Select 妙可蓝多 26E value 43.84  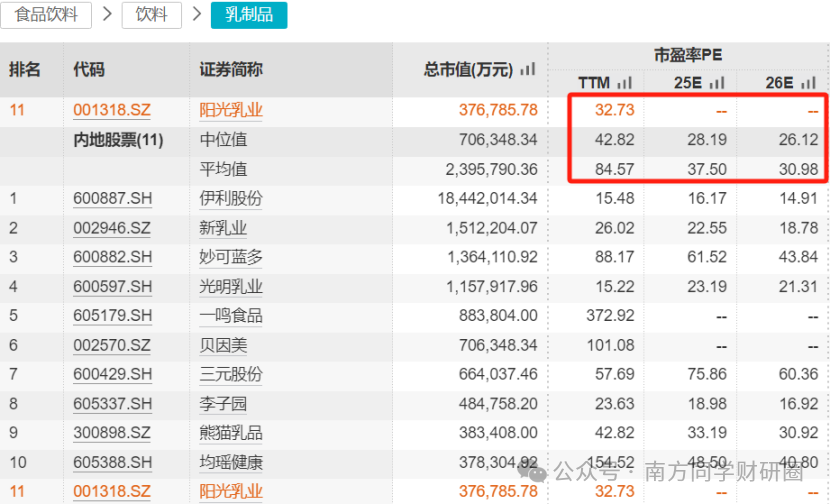pyautogui.click(x=798, y=257)
